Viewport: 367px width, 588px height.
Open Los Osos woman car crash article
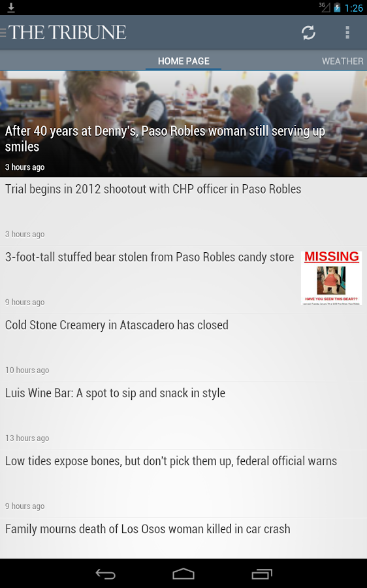pos(183,538)
